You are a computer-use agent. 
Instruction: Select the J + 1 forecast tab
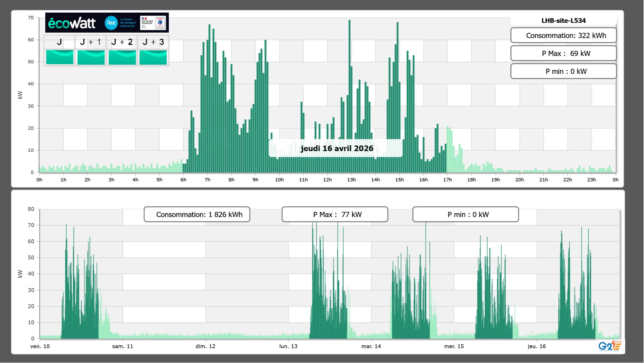pos(91,42)
